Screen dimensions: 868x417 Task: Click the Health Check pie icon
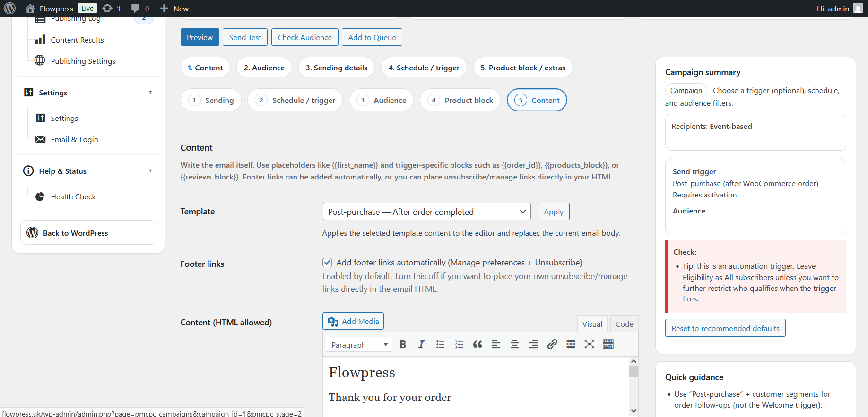pyautogui.click(x=40, y=196)
